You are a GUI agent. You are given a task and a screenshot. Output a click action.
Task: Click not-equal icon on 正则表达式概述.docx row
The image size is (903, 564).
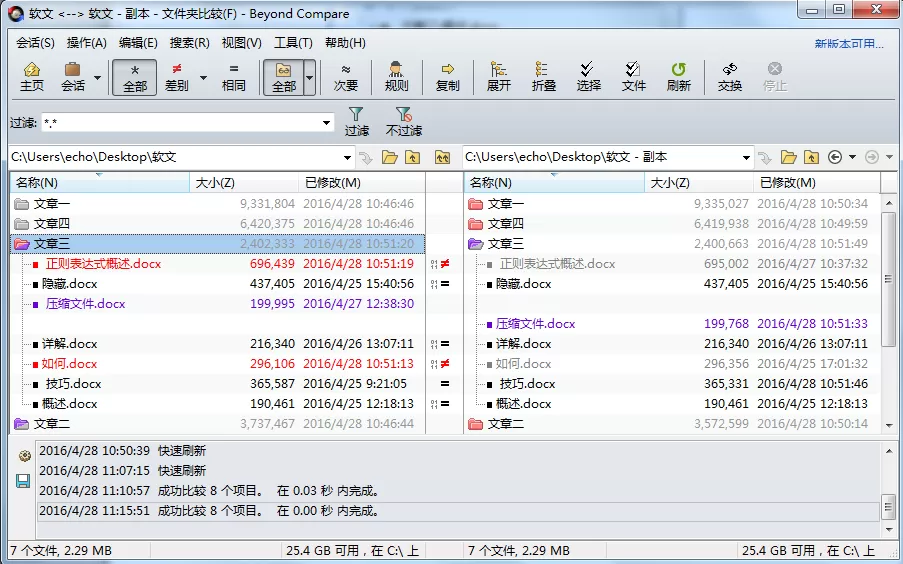click(445, 264)
